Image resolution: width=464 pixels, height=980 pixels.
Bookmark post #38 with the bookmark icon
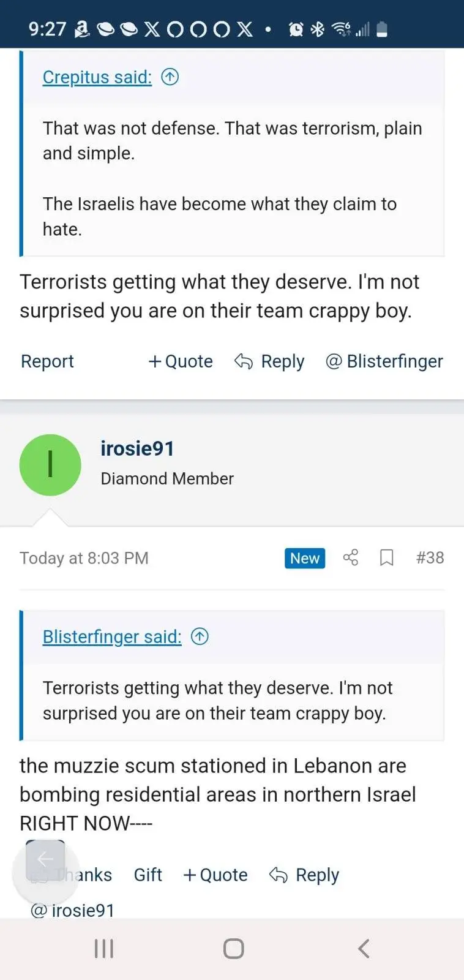tap(386, 557)
